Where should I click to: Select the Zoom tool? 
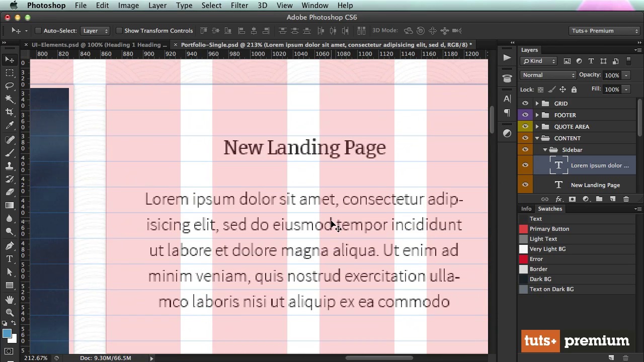pyautogui.click(x=10, y=313)
